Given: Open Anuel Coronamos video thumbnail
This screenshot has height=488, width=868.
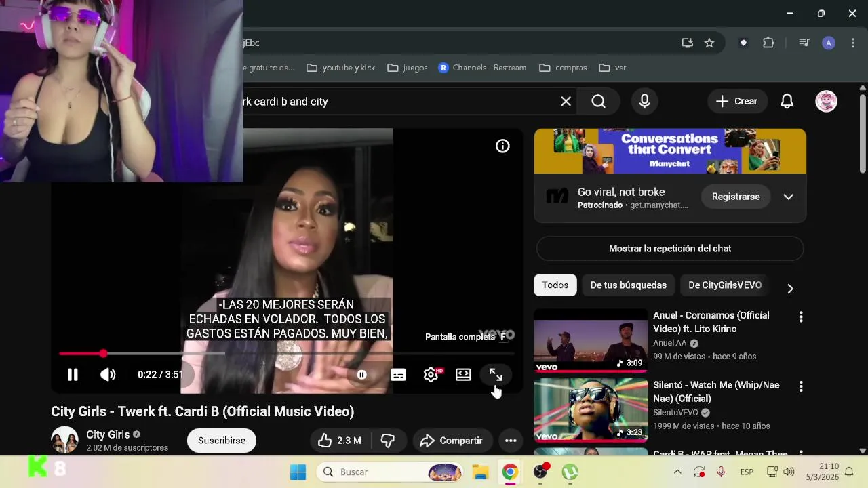Looking at the screenshot, I should coord(591,340).
